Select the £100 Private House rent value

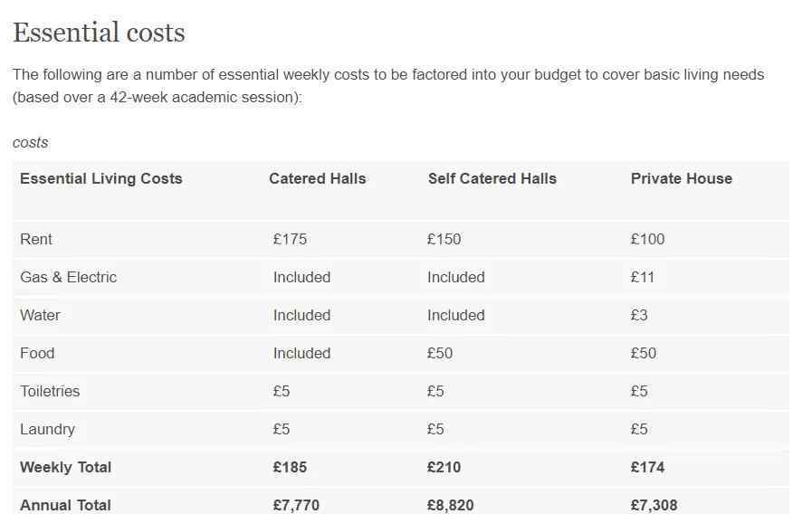click(x=647, y=239)
